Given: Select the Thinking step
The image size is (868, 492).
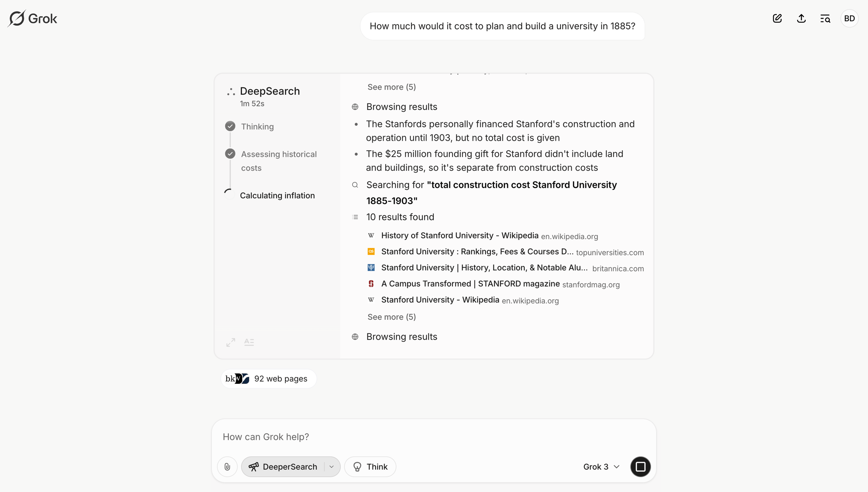Looking at the screenshot, I should coord(257,127).
